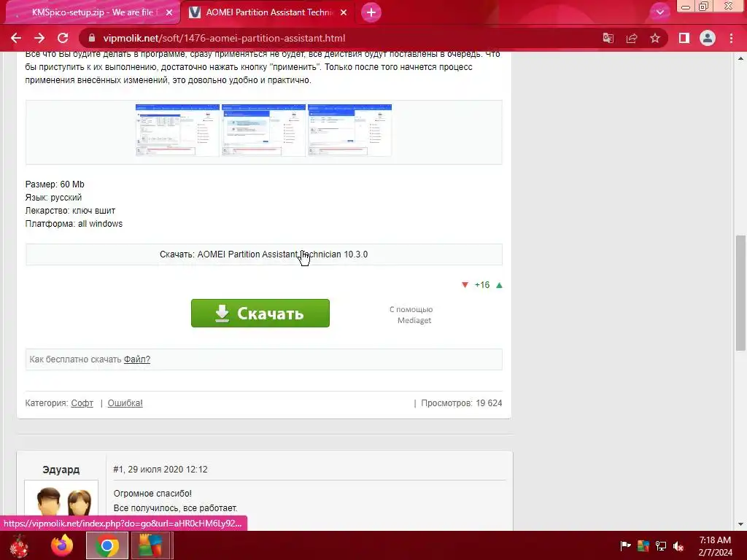
Task: Open the site security padlock info
Action: (92, 38)
